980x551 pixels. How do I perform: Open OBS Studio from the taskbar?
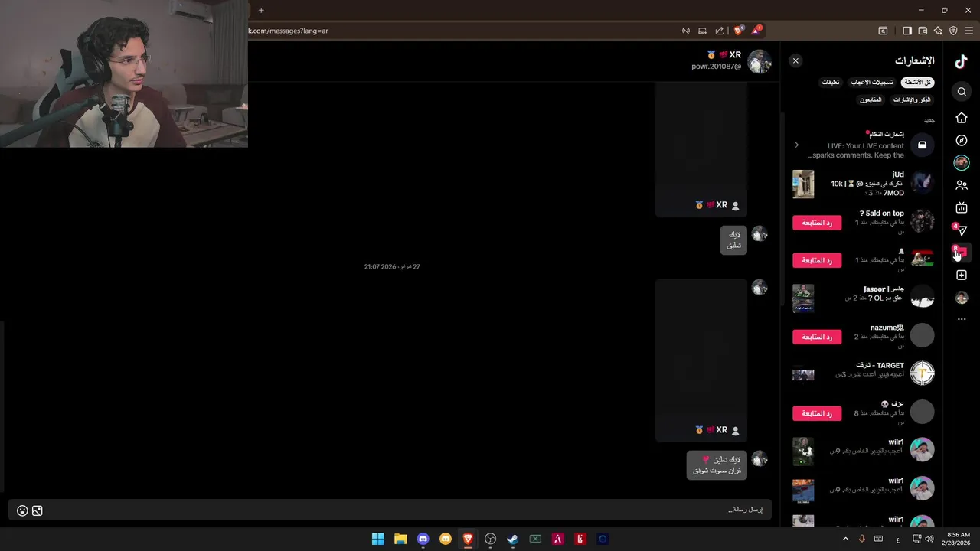490,539
